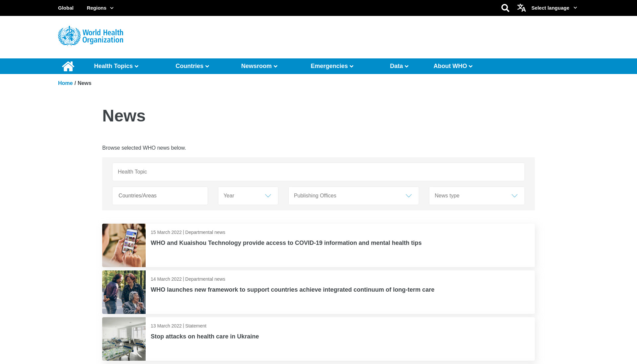637x364 pixels.
Task: Click the News breadcrumb text
Action: click(84, 83)
